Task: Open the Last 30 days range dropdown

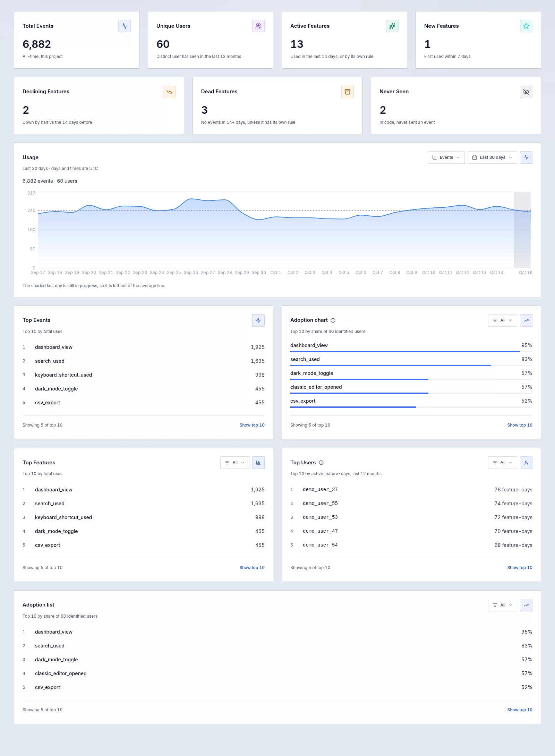Action: [492, 157]
